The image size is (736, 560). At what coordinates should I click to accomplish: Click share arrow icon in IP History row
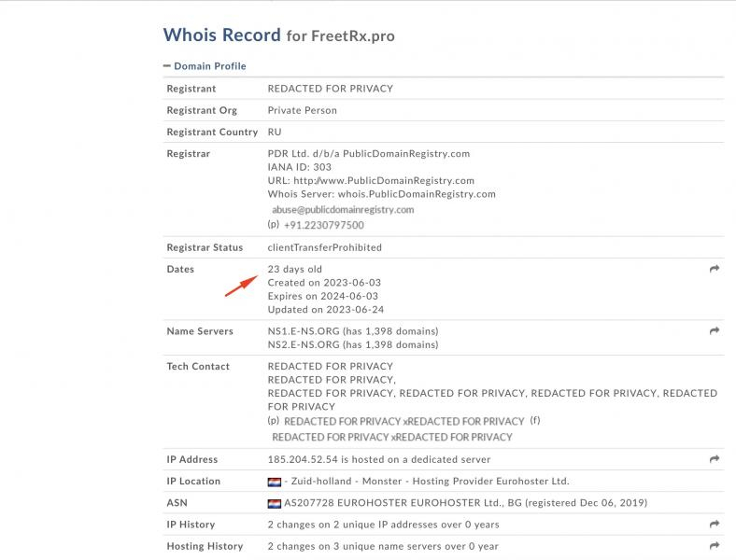[x=715, y=524]
